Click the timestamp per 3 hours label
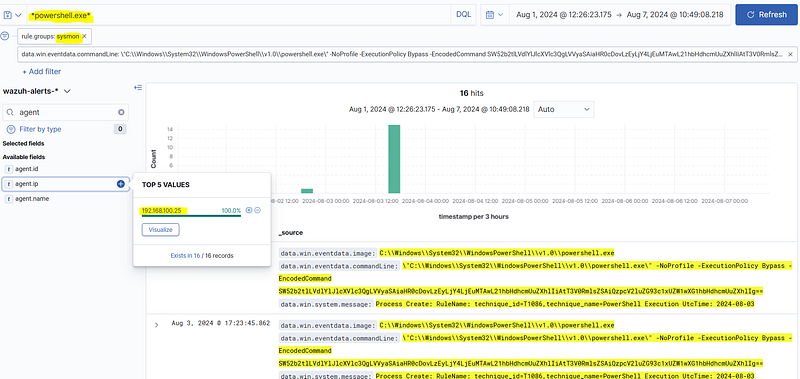 pyautogui.click(x=473, y=216)
